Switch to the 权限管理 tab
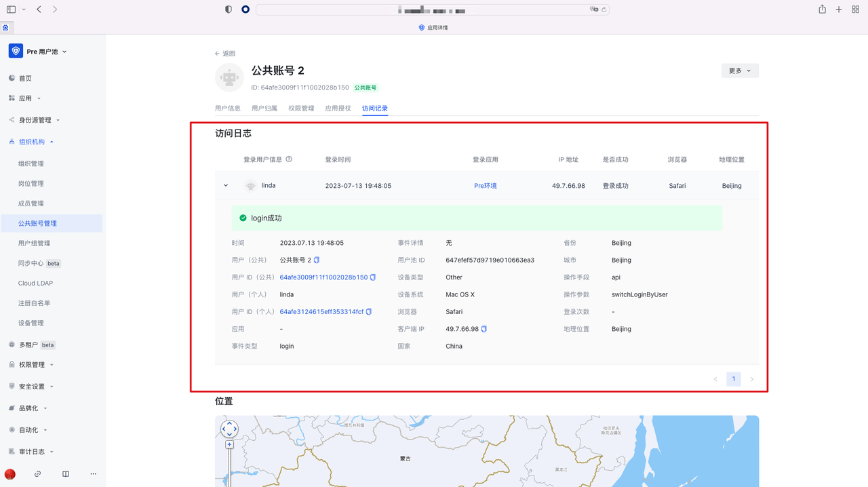The width and height of the screenshot is (868, 487). click(301, 109)
